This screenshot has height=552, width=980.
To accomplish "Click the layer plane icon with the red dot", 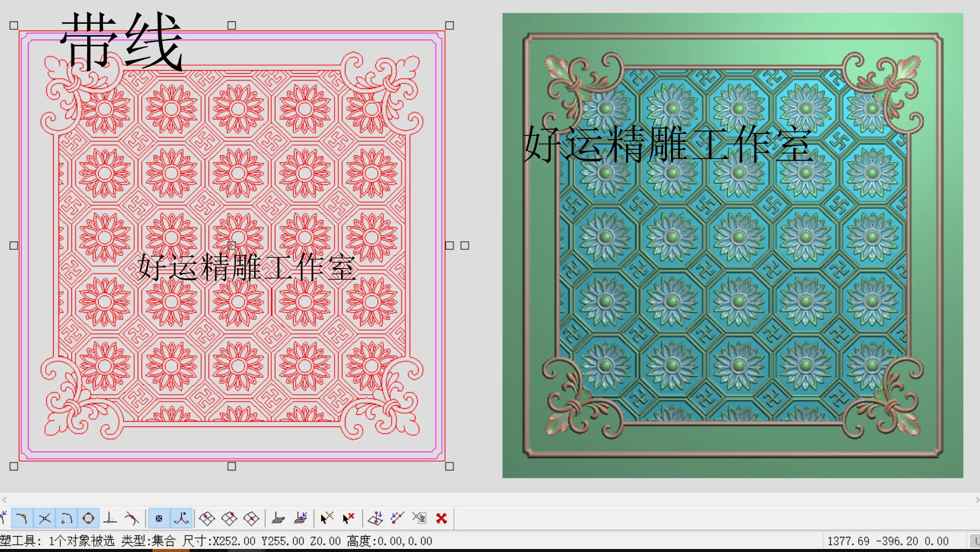I will pos(279,518).
